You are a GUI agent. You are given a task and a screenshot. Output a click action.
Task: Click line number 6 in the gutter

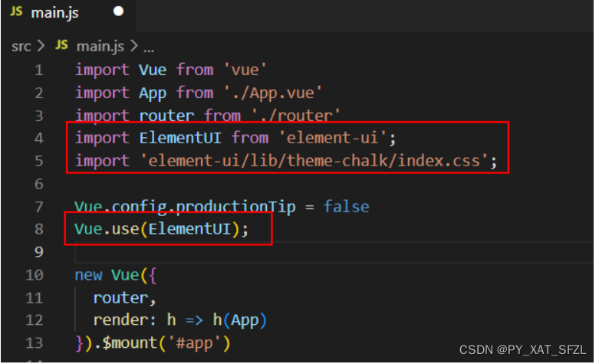[39, 184]
